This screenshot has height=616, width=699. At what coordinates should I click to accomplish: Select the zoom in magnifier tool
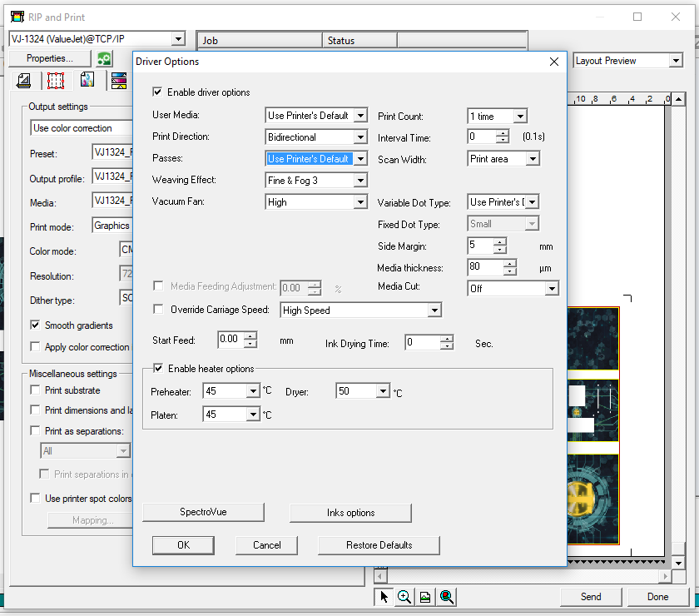(404, 596)
